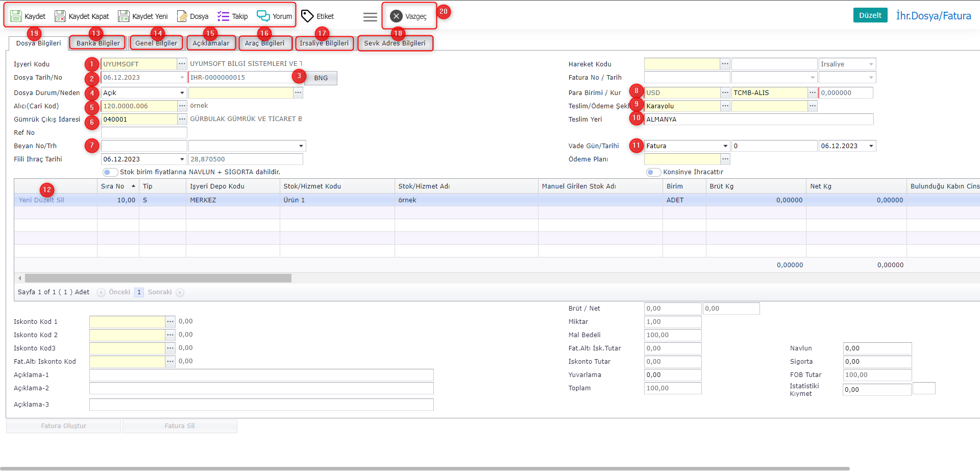Click Fatura Oluştur button

click(64, 426)
